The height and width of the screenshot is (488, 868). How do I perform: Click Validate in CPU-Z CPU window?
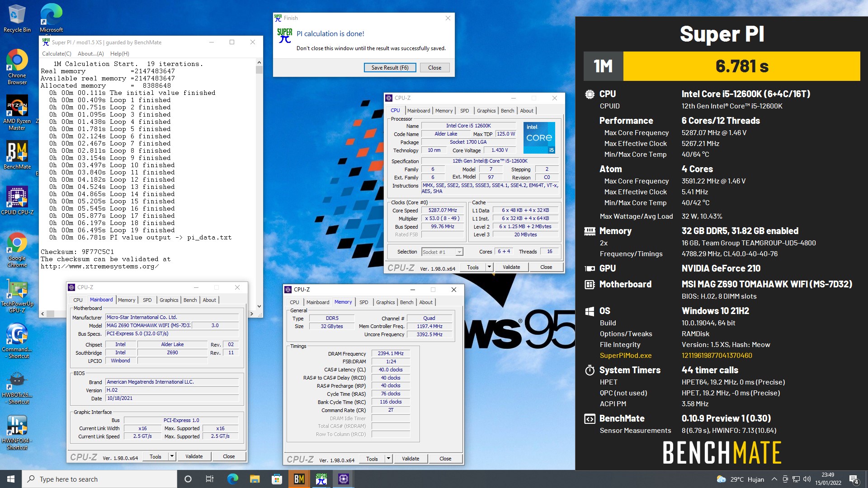[x=511, y=267]
